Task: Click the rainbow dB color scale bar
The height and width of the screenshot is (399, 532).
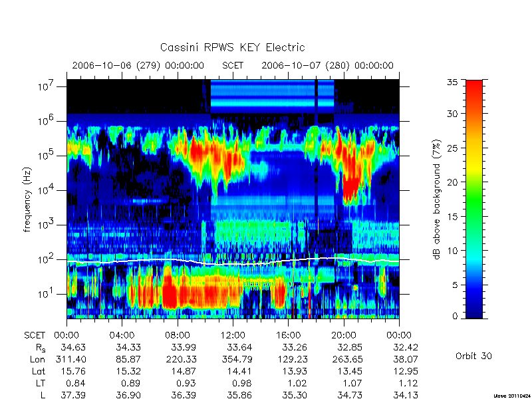Action: [474, 199]
